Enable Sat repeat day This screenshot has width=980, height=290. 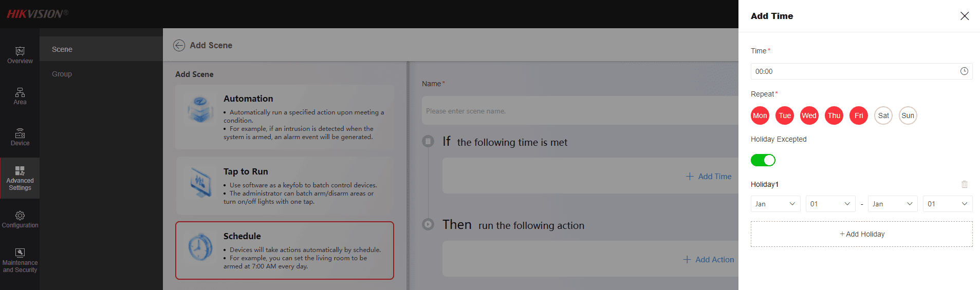click(883, 115)
